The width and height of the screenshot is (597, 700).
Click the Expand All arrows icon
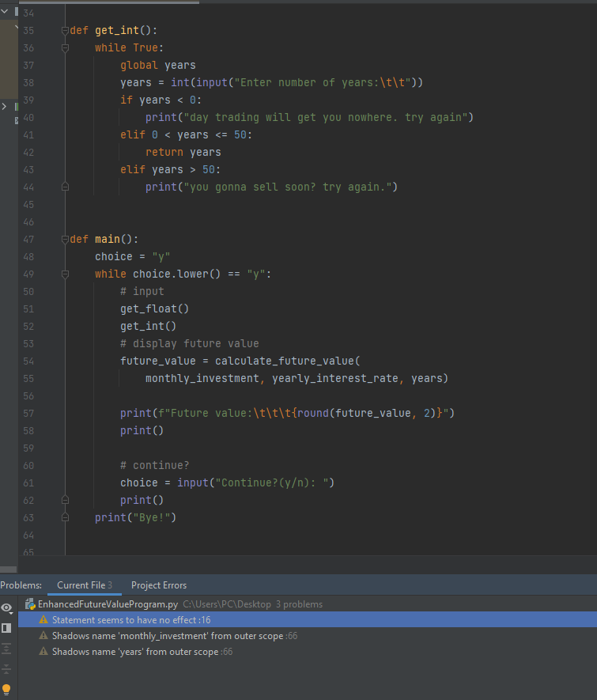6,649
